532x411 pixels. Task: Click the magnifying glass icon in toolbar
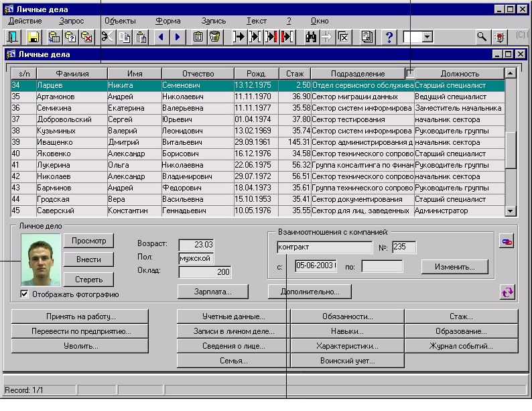coord(482,37)
